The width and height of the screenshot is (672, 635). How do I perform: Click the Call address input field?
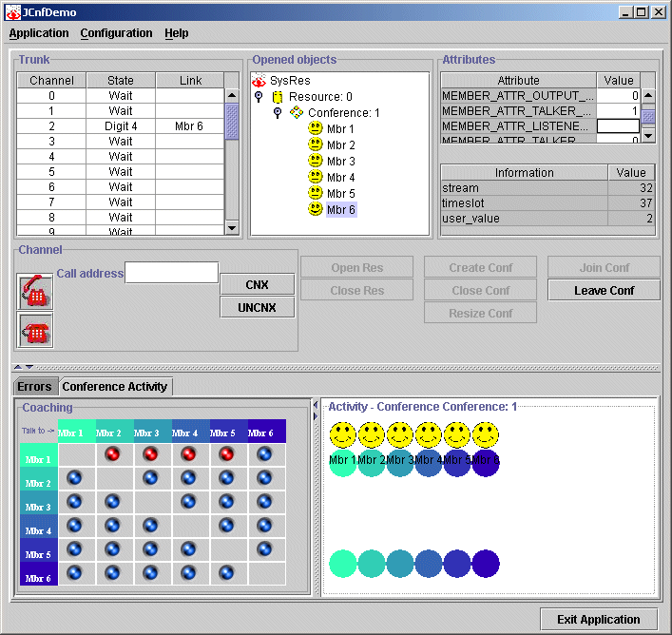tap(172, 274)
